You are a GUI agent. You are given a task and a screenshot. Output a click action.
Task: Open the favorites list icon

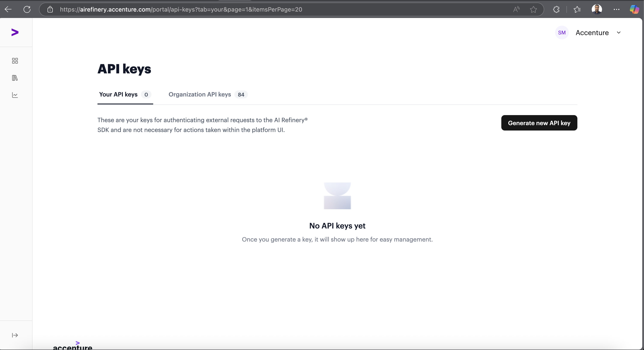(x=577, y=9)
